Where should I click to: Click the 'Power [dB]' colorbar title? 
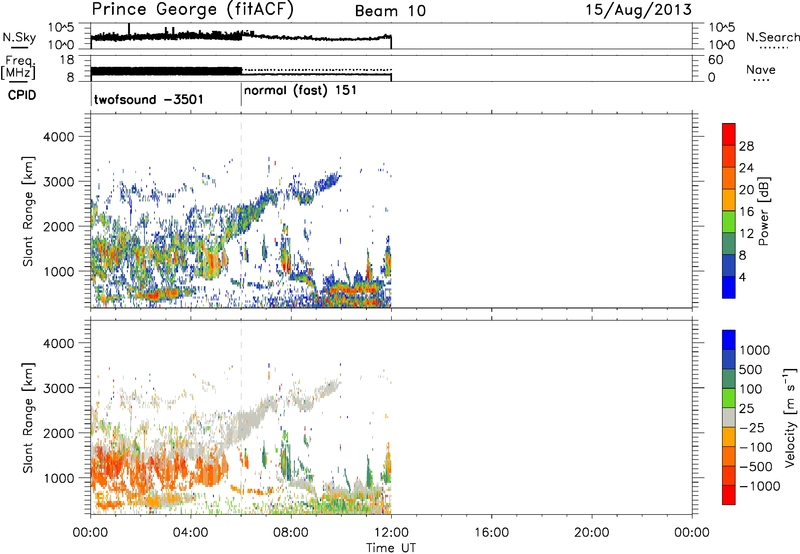click(x=764, y=211)
